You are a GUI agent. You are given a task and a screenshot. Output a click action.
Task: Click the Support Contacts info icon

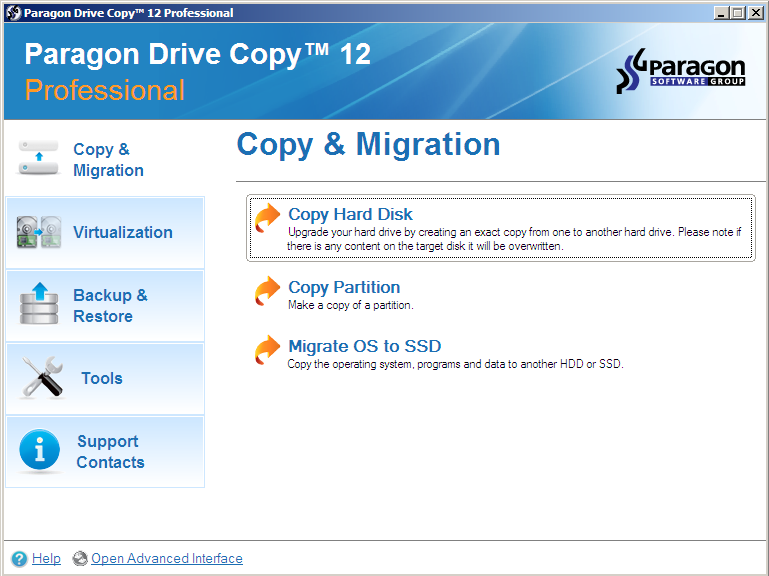point(40,451)
